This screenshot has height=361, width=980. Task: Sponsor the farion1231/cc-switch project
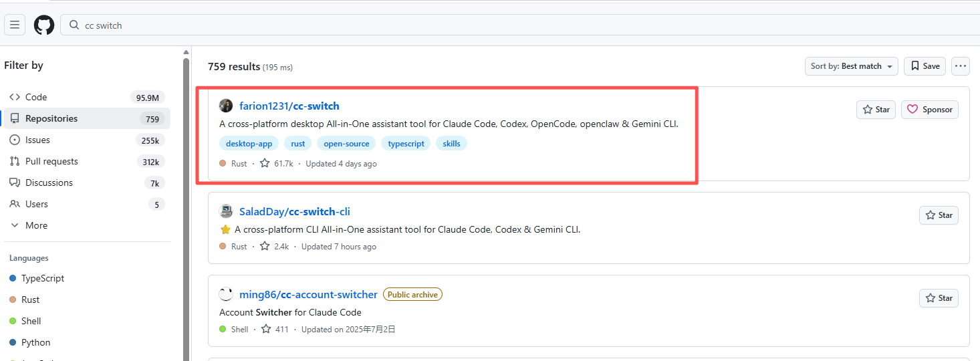tap(930, 110)
